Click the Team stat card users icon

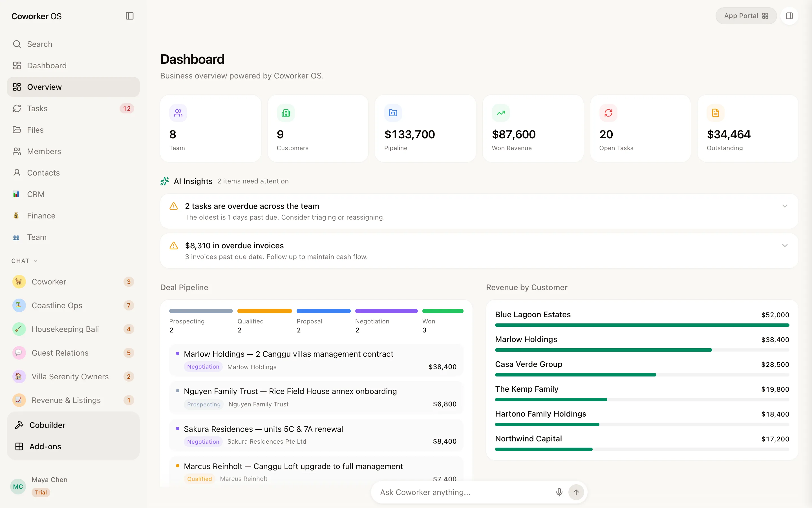[178, 113]
